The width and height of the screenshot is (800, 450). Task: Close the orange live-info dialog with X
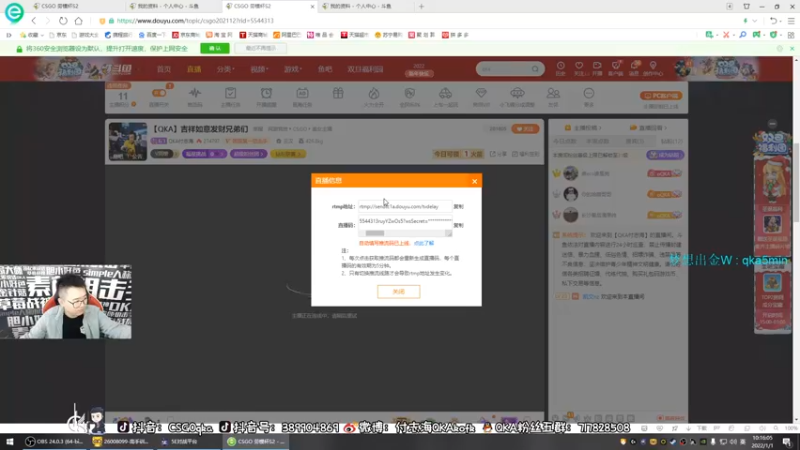pyautogui.click(x=474, y=181)
